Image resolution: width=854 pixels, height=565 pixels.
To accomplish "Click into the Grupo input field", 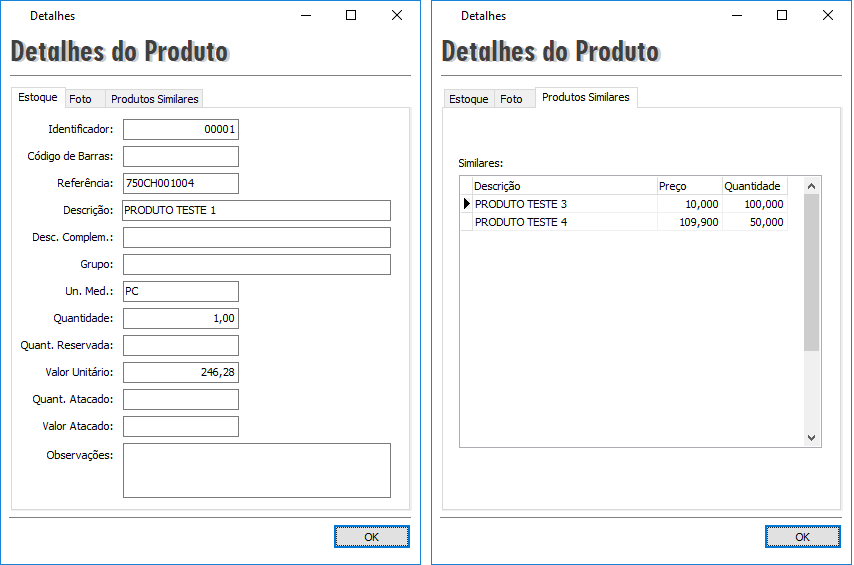I will click(256, 264).
